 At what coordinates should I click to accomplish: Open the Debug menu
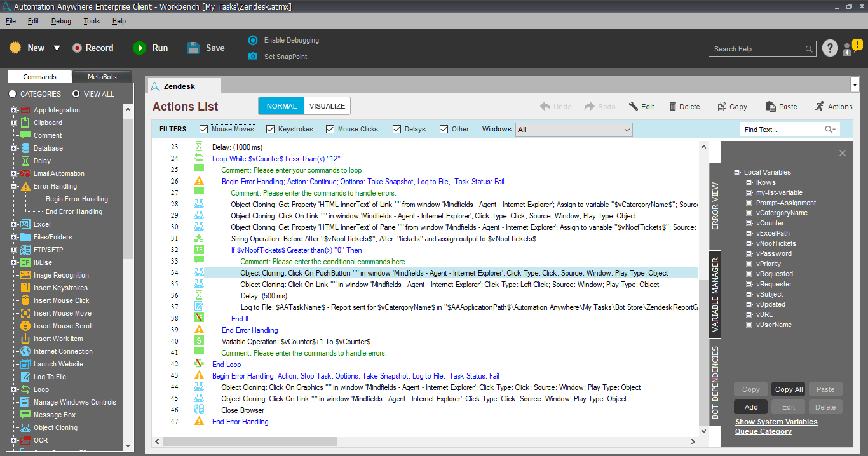coord(61,21)
